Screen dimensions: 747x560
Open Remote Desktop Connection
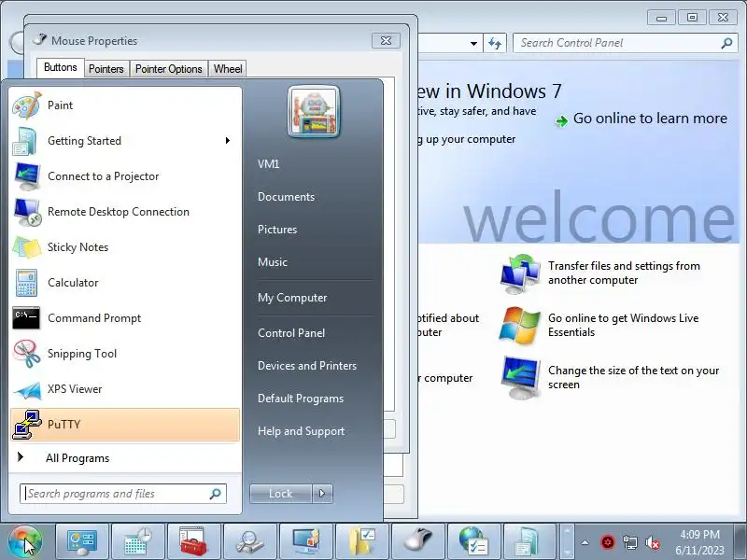click(125, 212)
